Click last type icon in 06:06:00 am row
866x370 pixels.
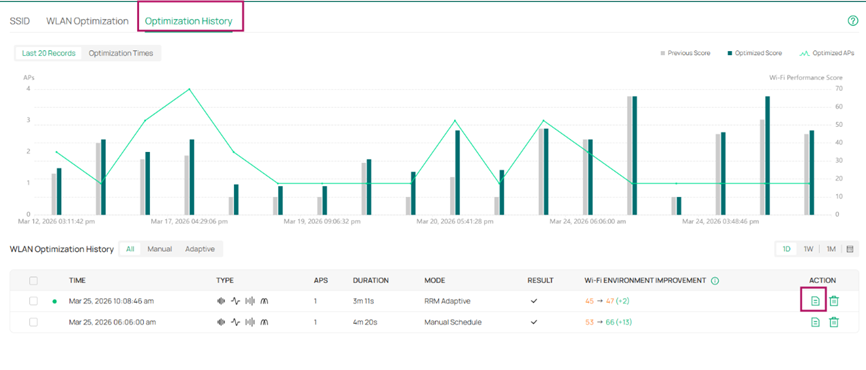(x=265, y=322)
